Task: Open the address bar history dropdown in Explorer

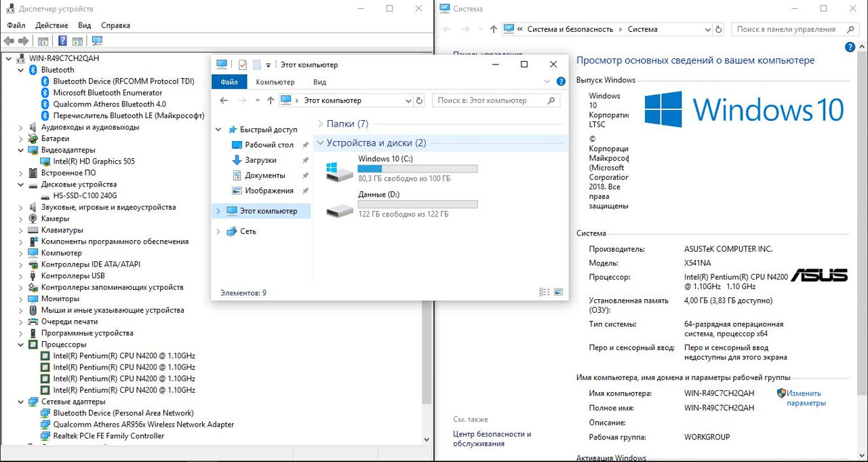Action: [x=408, y=100]
